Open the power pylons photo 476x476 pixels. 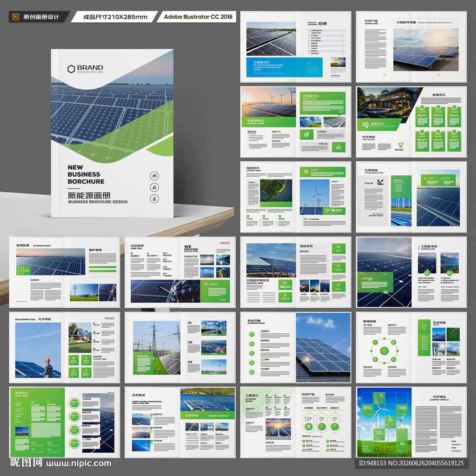[x=157, y=348]
